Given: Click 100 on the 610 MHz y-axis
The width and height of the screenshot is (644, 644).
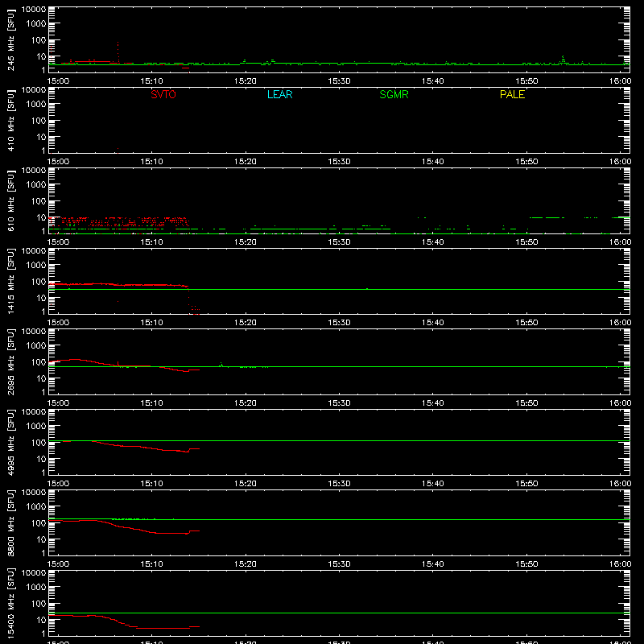Looking at the screenshot, I should coord(39,201).
